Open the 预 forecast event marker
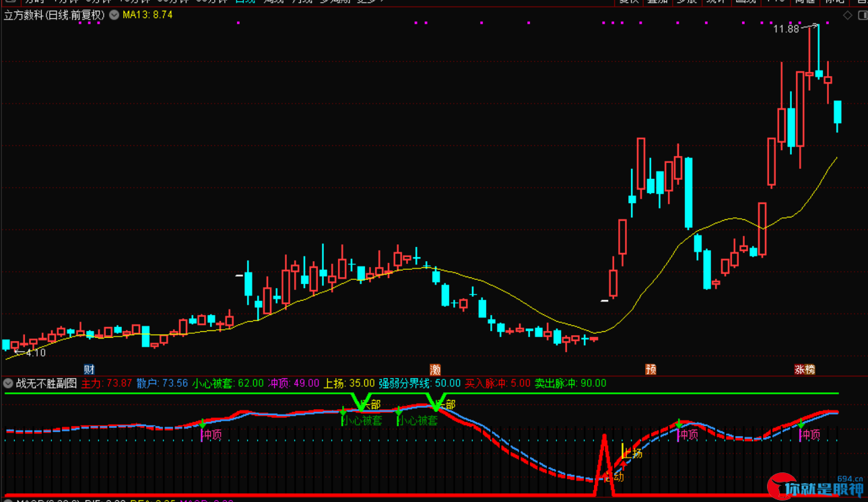868x502 pixels. pyautogui.click(x=650, y=369)
